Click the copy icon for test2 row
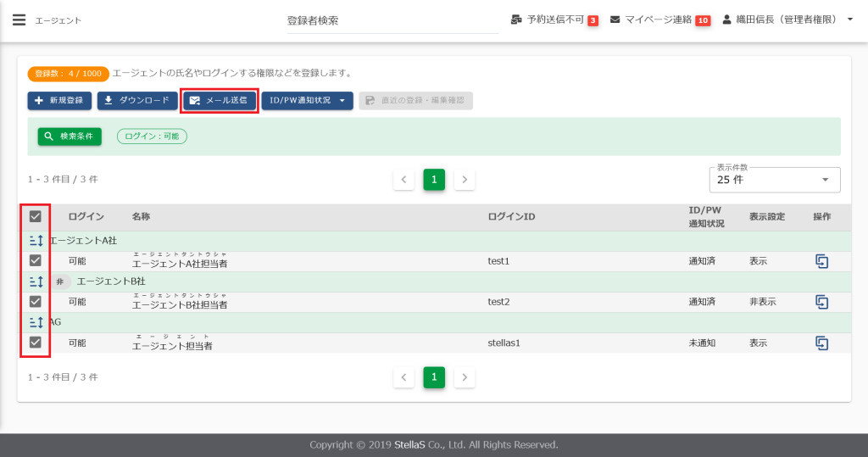The width and height of the screenshot is (868, 457). (x=821, y=302)
